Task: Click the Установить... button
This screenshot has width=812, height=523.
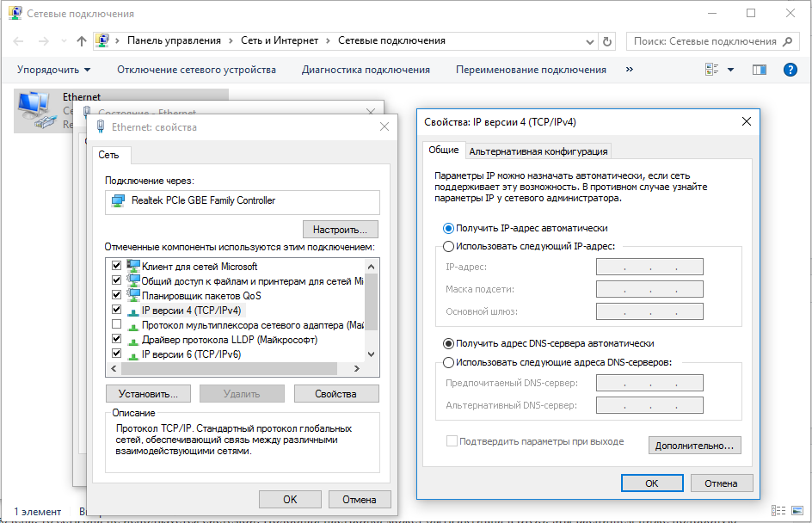Action: pyautogui.click(x=148, y=394)
